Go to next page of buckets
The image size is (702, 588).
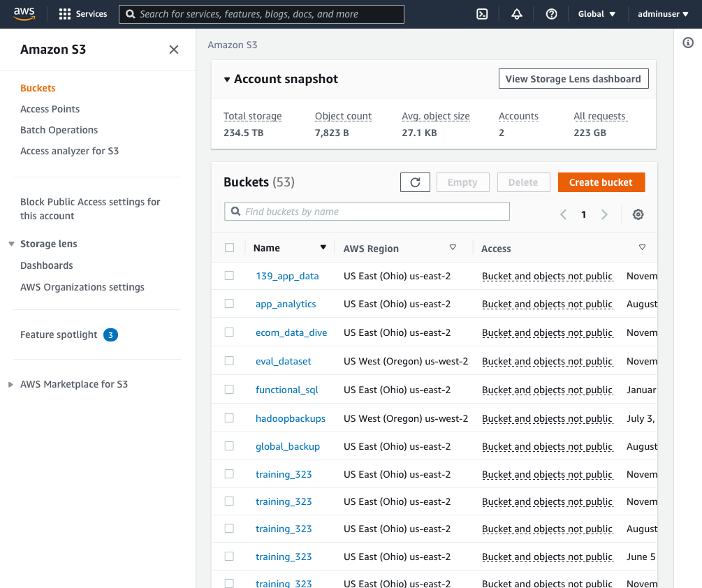pyautogui.click(x=605, y=214)
